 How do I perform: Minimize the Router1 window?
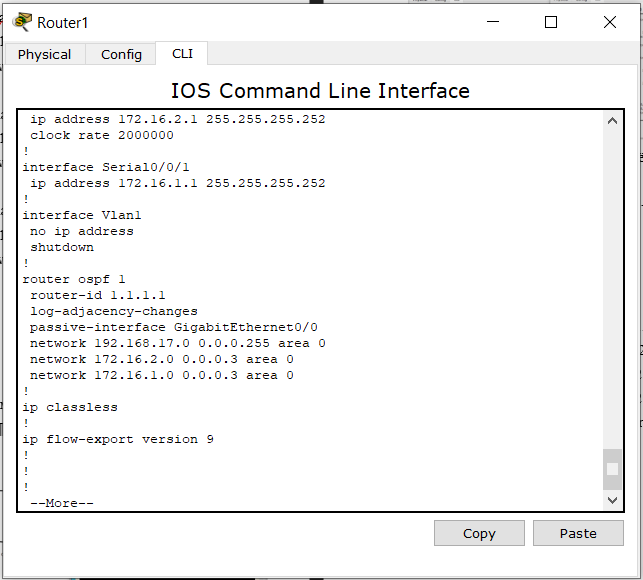(493, 22)
